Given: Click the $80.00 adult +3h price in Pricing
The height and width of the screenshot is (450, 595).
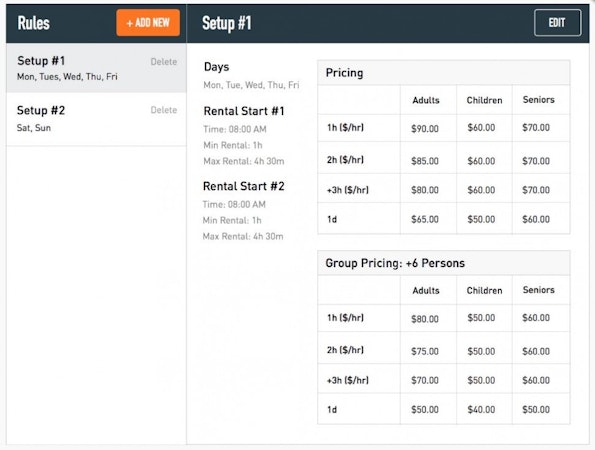Looking at the screenshot, I should tap(425, 190).
